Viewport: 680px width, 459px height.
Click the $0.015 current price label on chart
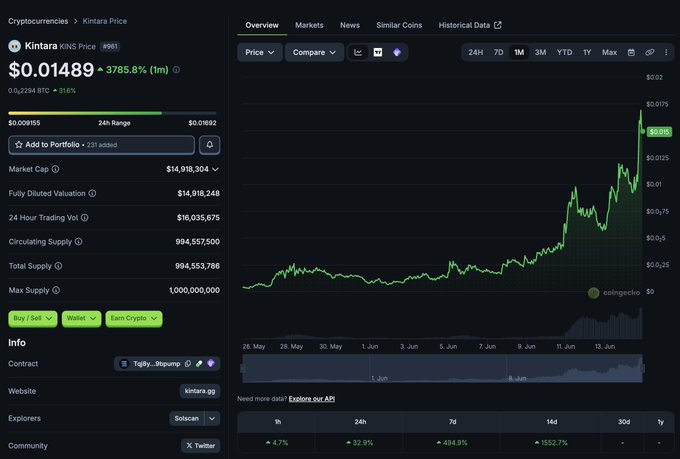click(x=659, y=132)
